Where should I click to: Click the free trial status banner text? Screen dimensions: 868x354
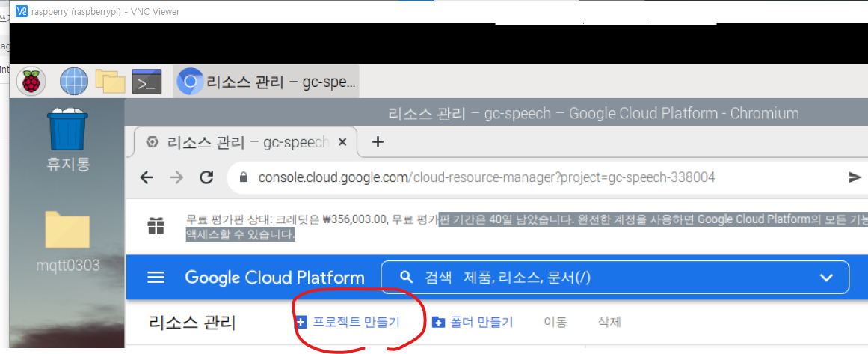526,226
